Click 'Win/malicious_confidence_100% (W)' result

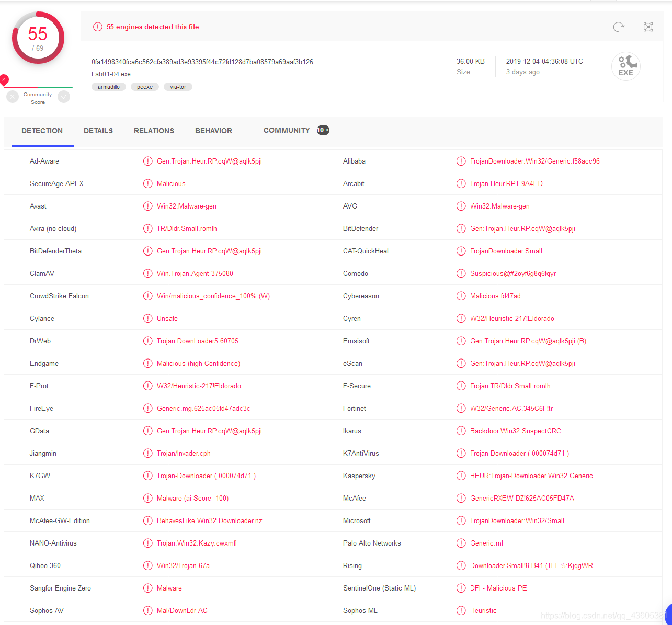coord(213,296)
